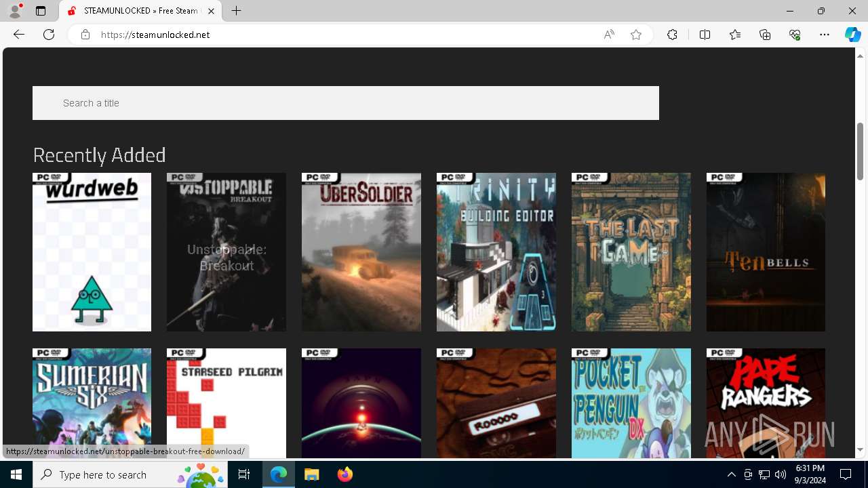Open browser Extensions icon
The width and height of the screenshot is (868, 488).
tap(672, 35)
